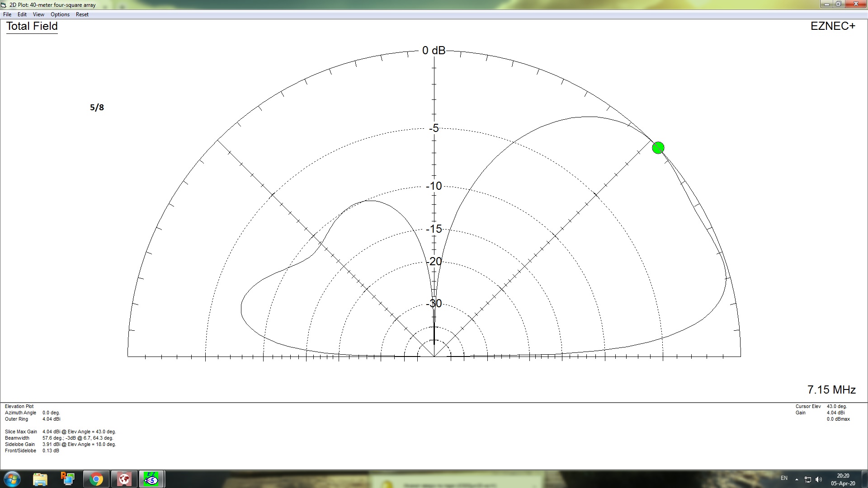Screen dimensions: 868x488
Task: Click the 5/8 annotation text
Action: (x=97, y=108)
